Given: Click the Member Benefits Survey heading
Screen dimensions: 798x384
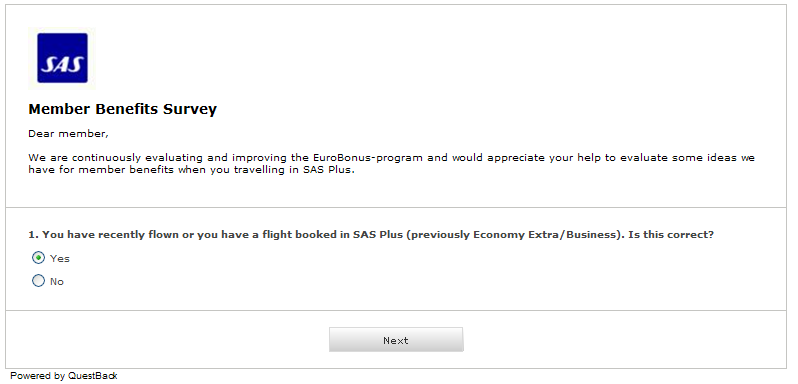Looking at the screenshot, I should (123, 109).
